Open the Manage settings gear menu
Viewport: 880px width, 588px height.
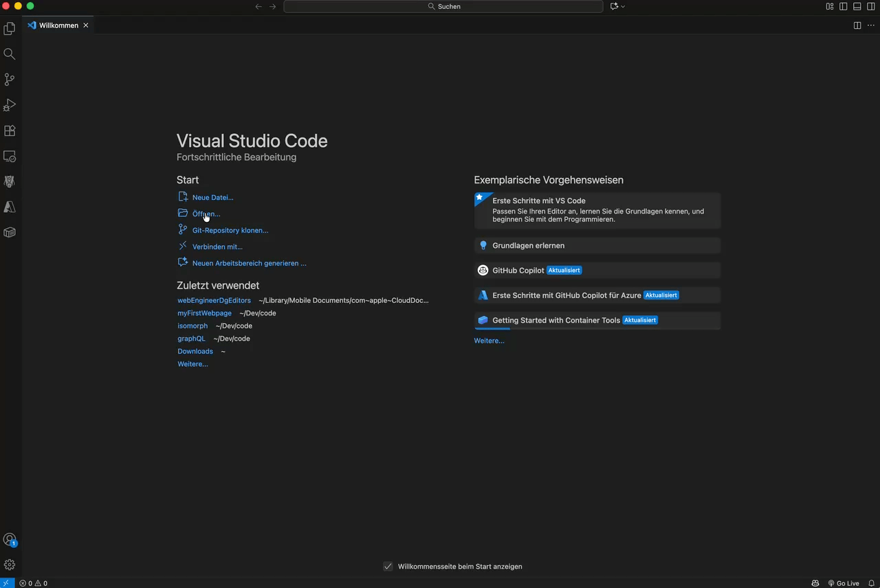click(10, 564)
